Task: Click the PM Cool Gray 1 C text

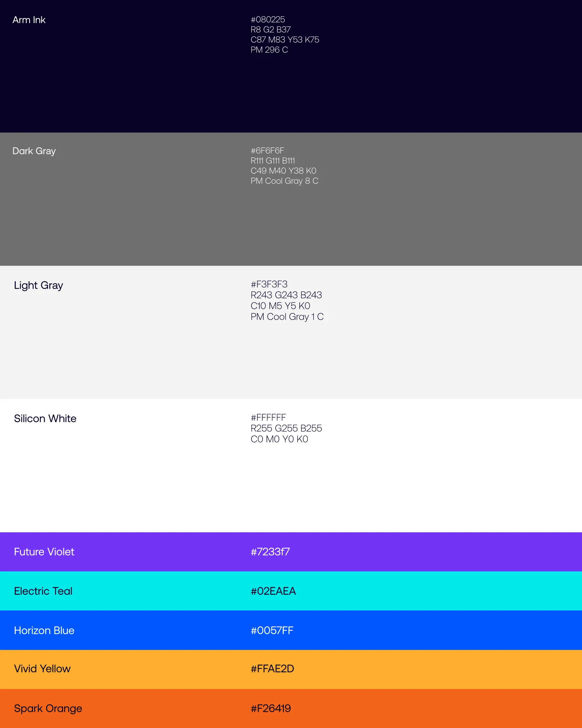Action: coord(287,317)
